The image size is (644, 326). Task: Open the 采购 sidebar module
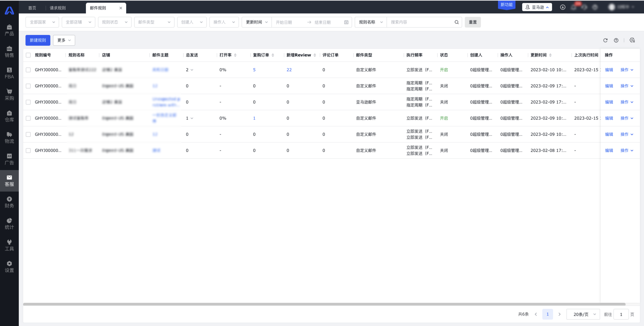click(x=9, y=95)
